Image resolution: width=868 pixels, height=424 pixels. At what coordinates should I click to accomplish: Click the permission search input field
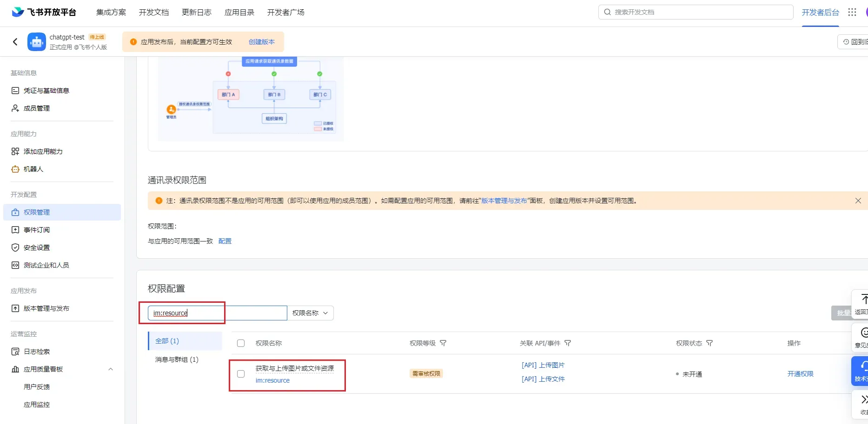point(218,313)
